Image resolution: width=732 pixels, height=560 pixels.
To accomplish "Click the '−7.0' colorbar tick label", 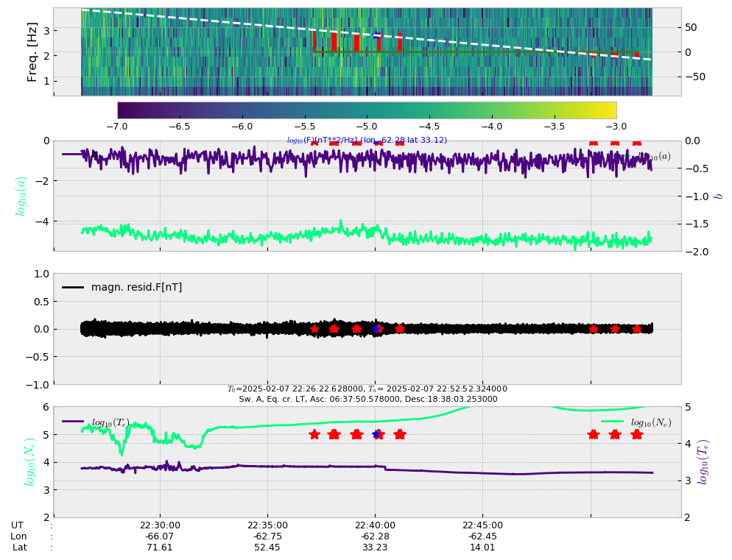I will coord(117,127).
